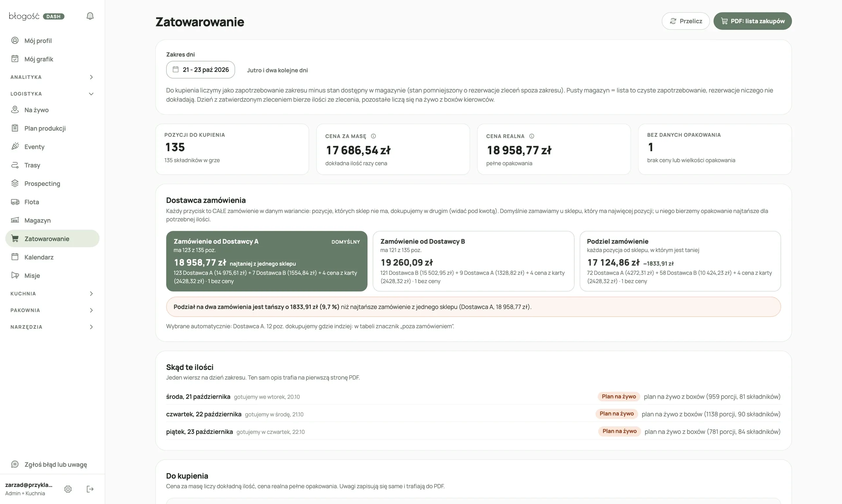Choose Podziel zamówienie variant
The width and height of the screenshot is (842, 504).
680,261
